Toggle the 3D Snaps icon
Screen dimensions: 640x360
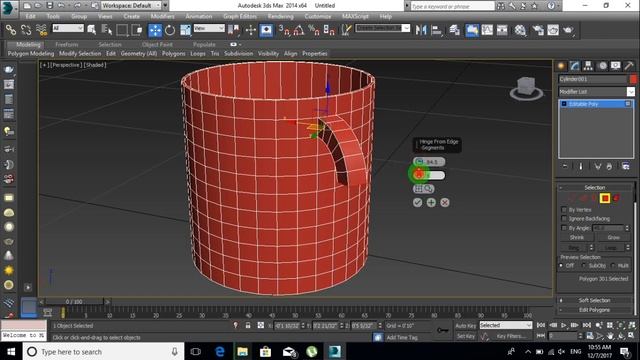tap(284, 30)
